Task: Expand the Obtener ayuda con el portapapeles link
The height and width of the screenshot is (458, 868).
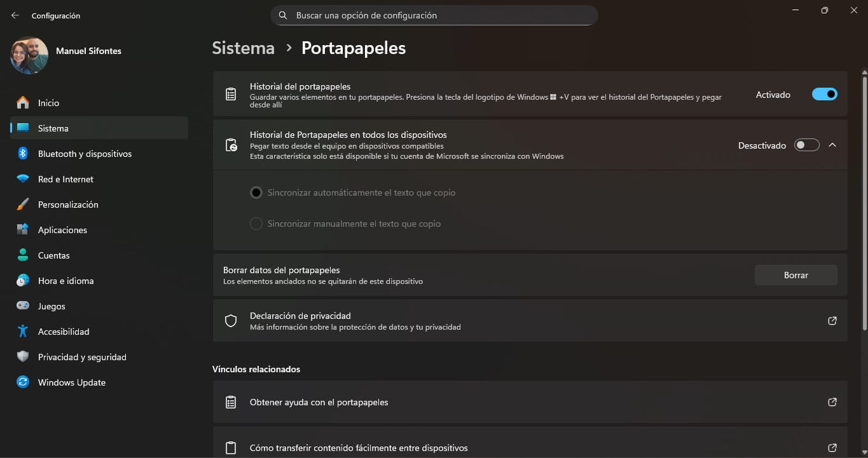Action: tap(832, 401)
